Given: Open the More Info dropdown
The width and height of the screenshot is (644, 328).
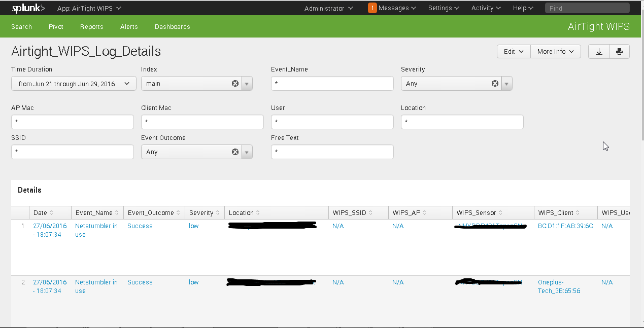Looking at the screenshot, I should [555, 51].
